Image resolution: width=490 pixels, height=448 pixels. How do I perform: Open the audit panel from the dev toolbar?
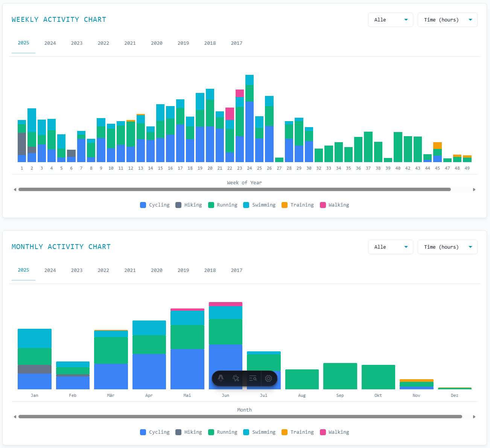253,378
